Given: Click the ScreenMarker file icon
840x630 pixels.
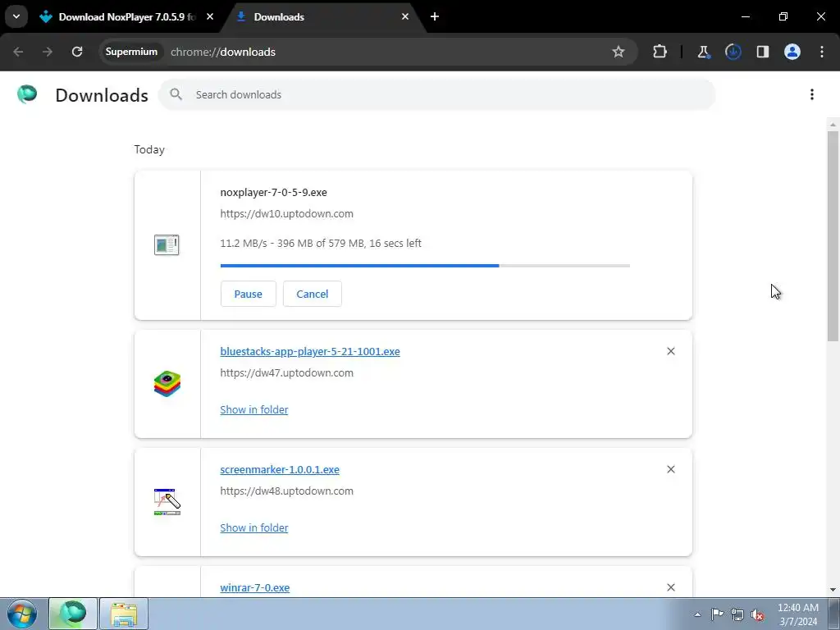Looking at the screenshot, I should pyautogui.click(x=167, y=502).
